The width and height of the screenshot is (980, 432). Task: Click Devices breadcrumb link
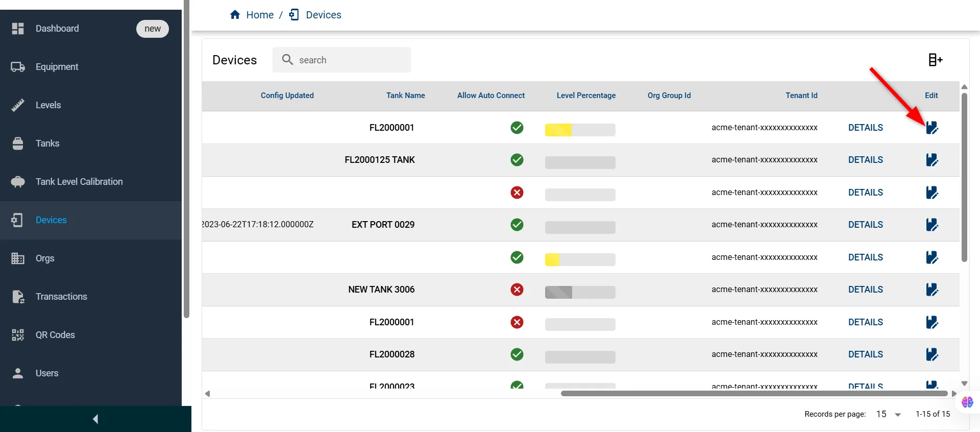click(324, 15)
